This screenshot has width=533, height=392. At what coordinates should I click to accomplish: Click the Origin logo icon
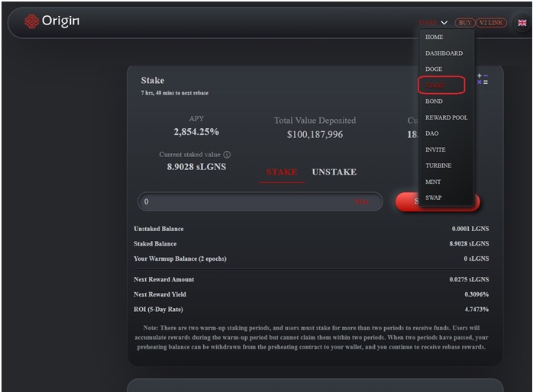[x=31, y=21]
